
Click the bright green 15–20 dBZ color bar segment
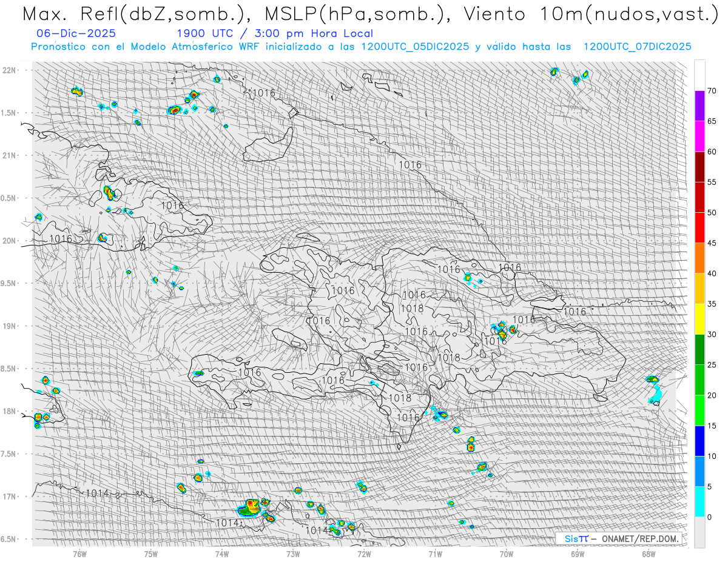click(x=699, y=410)
